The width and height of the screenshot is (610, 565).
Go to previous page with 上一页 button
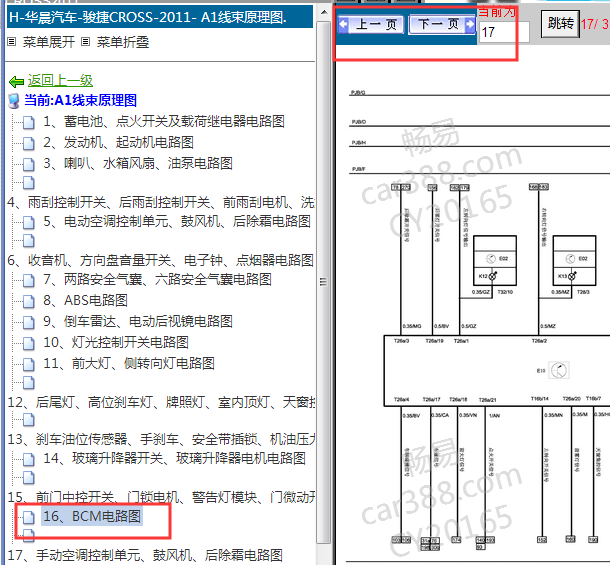[371, 25]
